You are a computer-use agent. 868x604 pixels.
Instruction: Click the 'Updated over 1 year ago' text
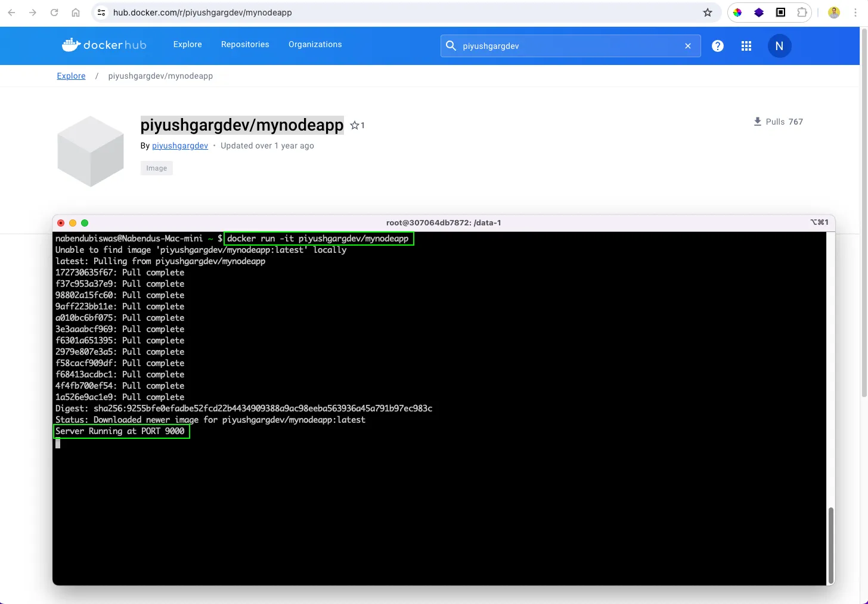click(267, 145)
